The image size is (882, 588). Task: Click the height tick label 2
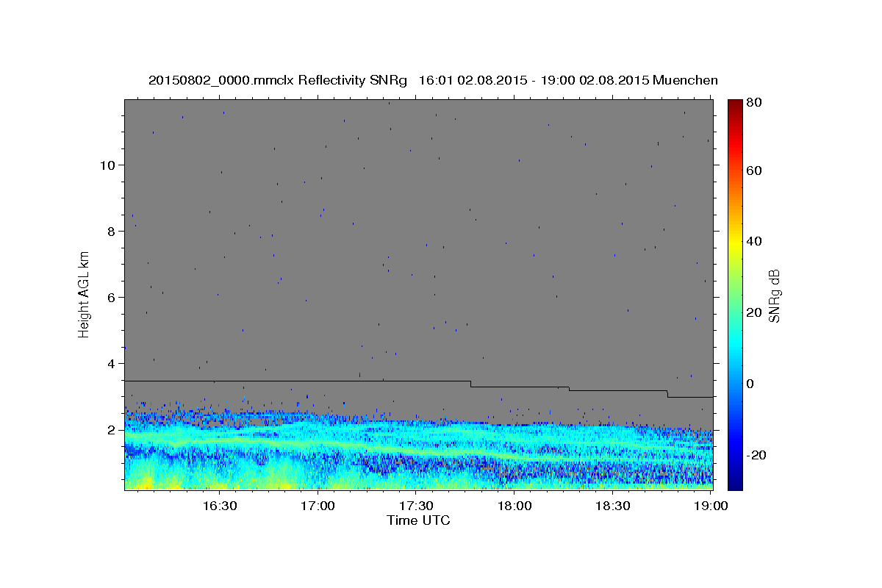(x=112, y=430)
